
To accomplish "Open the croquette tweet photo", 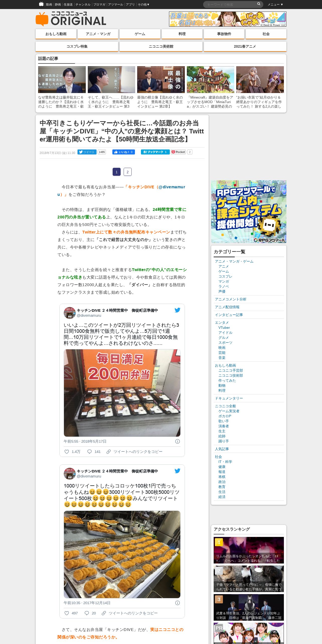I will [122, 554].
